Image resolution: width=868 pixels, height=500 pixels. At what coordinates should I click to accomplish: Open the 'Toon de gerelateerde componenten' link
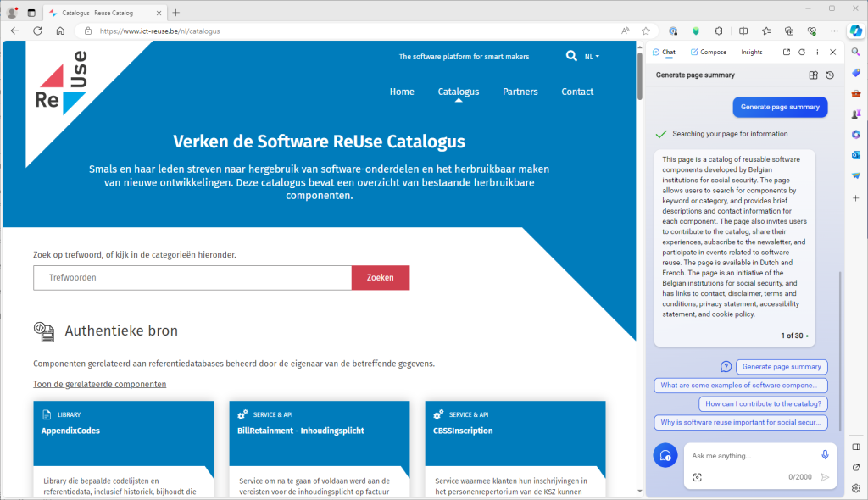(99, 384)
